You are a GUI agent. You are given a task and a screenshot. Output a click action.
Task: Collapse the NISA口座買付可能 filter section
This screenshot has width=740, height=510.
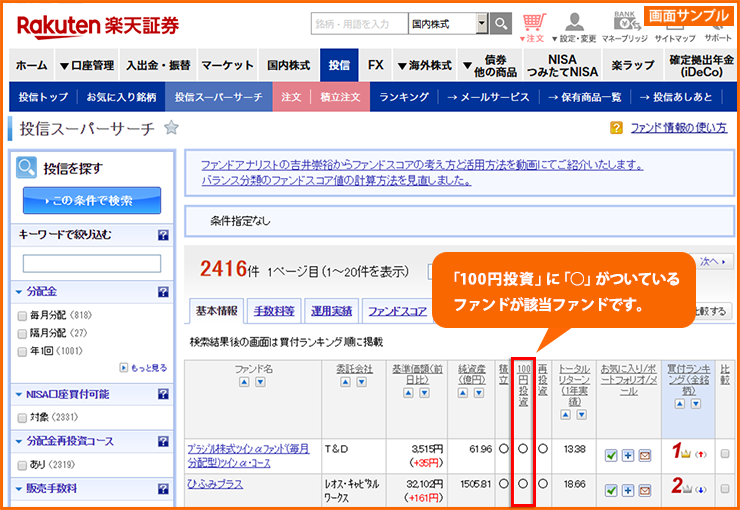coord(19,394)
